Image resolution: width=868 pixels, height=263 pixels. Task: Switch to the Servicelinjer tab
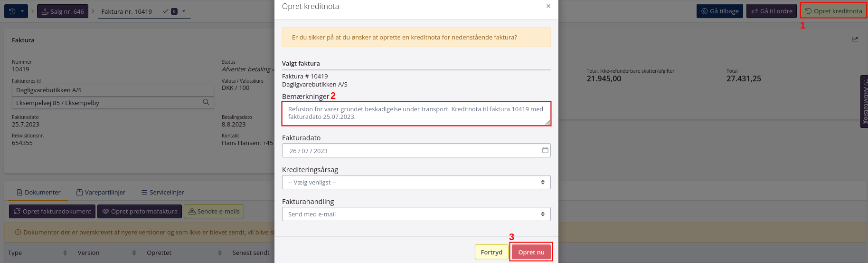point(162,193)
